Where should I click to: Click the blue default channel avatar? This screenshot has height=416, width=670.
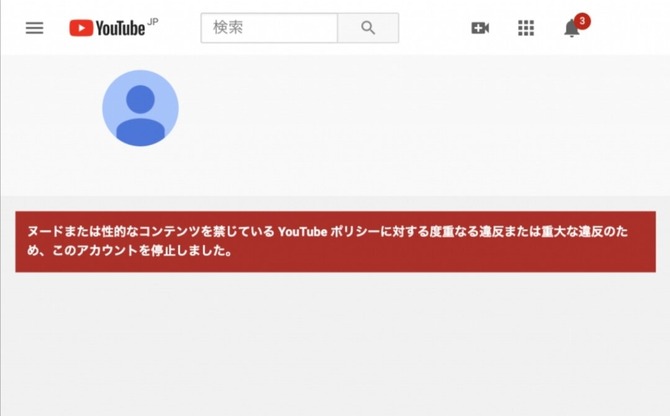(140, 108)
